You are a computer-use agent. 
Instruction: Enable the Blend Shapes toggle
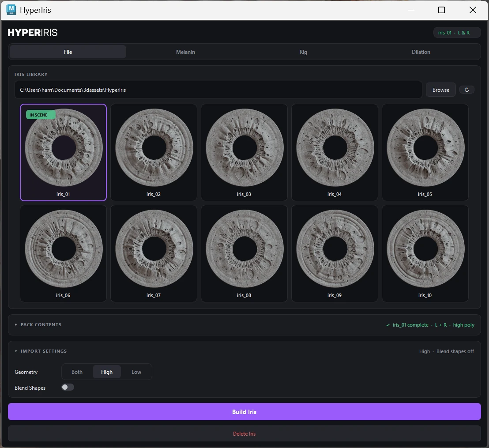tap(68, 387)
